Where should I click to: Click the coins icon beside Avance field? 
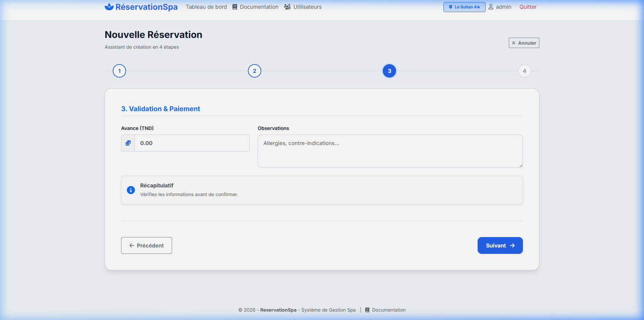tap(128, 143)
